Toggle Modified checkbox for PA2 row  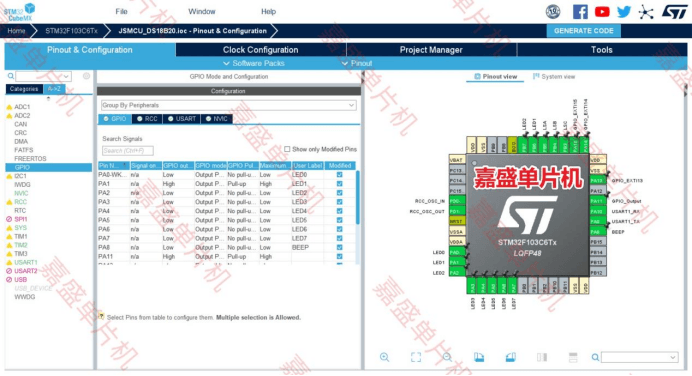click(339, 193)
